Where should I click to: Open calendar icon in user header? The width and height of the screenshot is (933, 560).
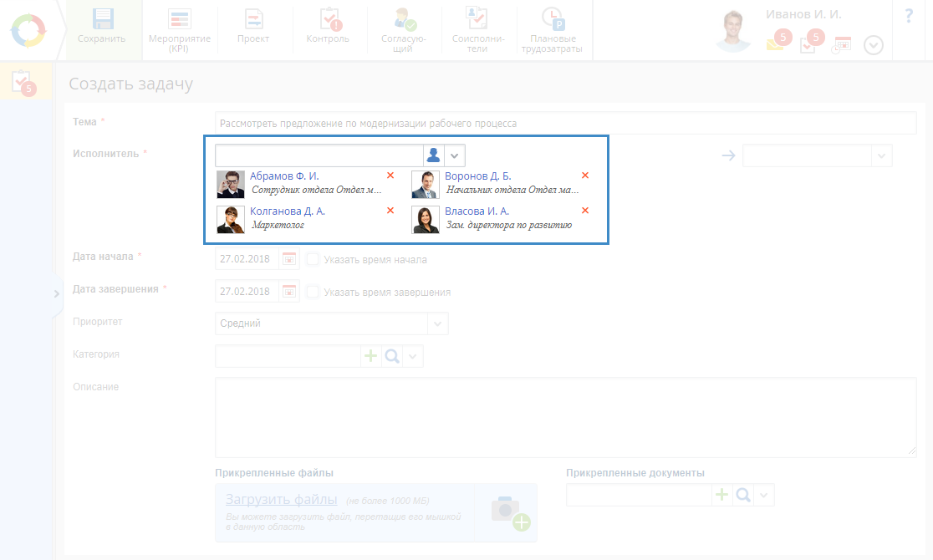[x=842, y=44]
